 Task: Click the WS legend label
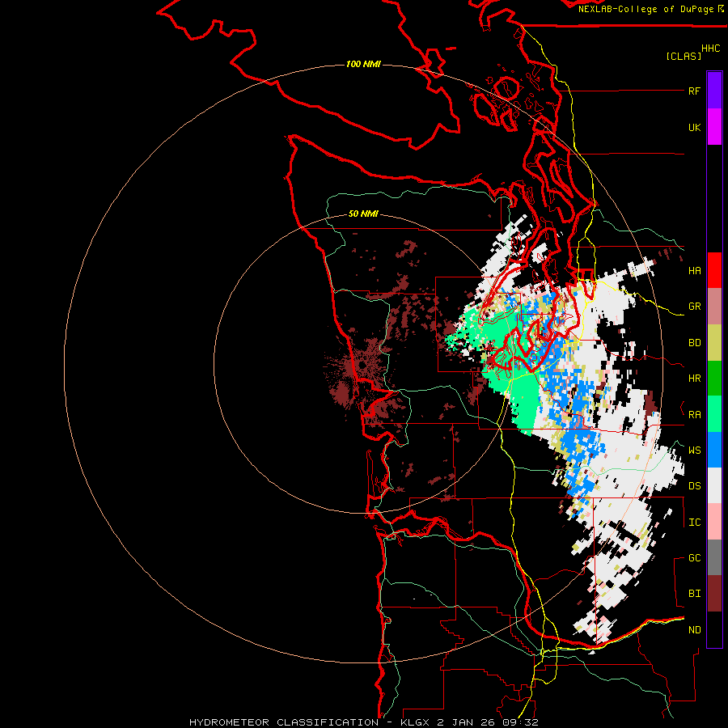pos(694,450)
